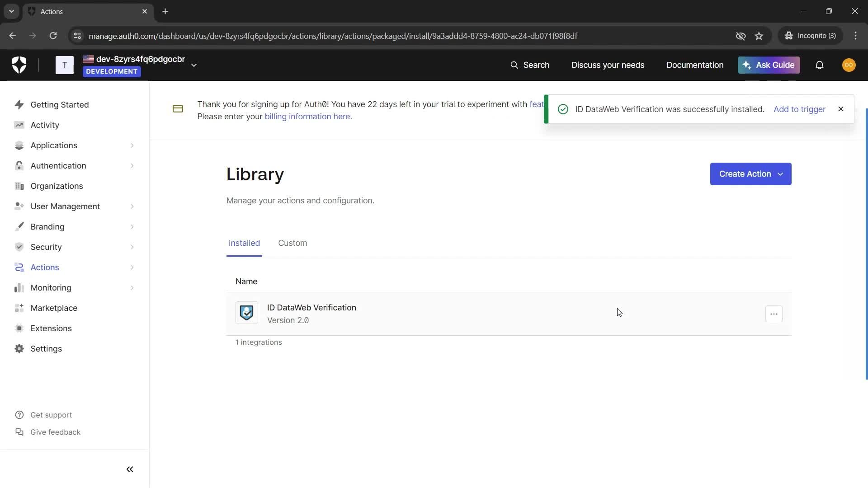Click the credit card billing icon

(178, 109)
